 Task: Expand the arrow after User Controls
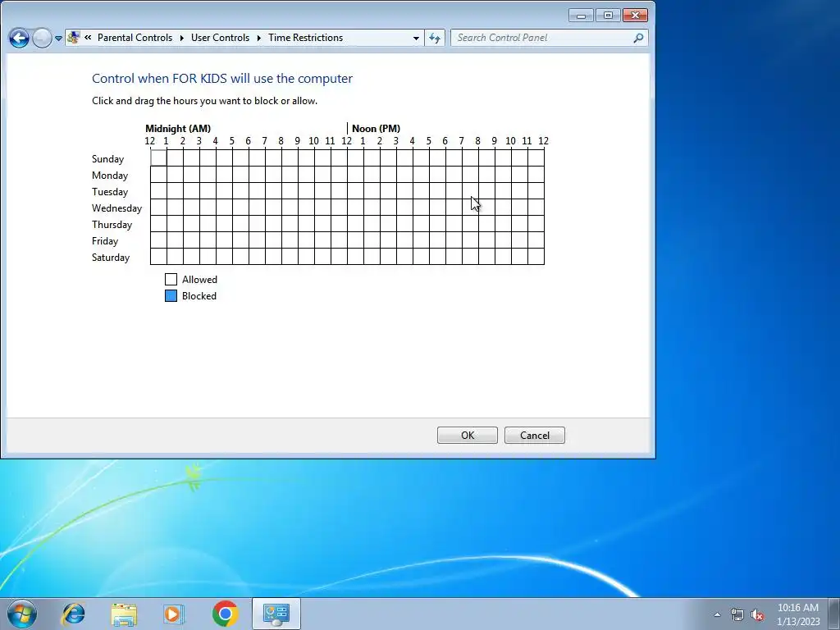pyautogui.click(x=258, y=38)
